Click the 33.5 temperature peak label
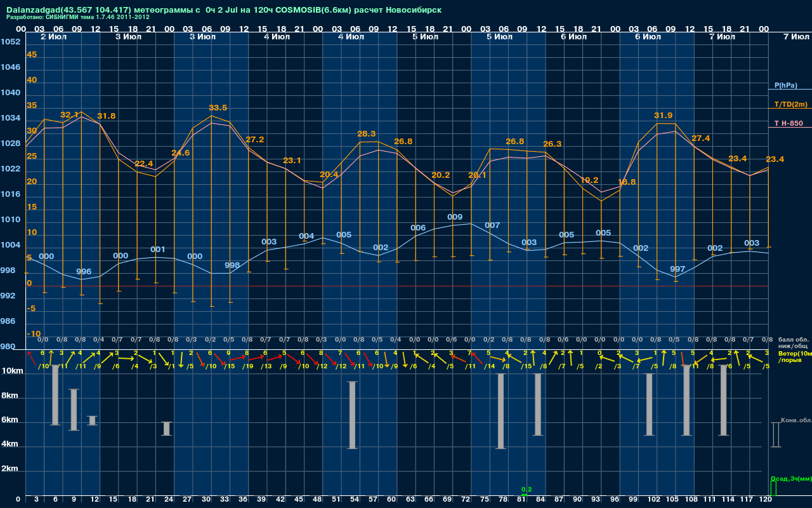Screen dimensions: 812x508 [x=218, y=108]
